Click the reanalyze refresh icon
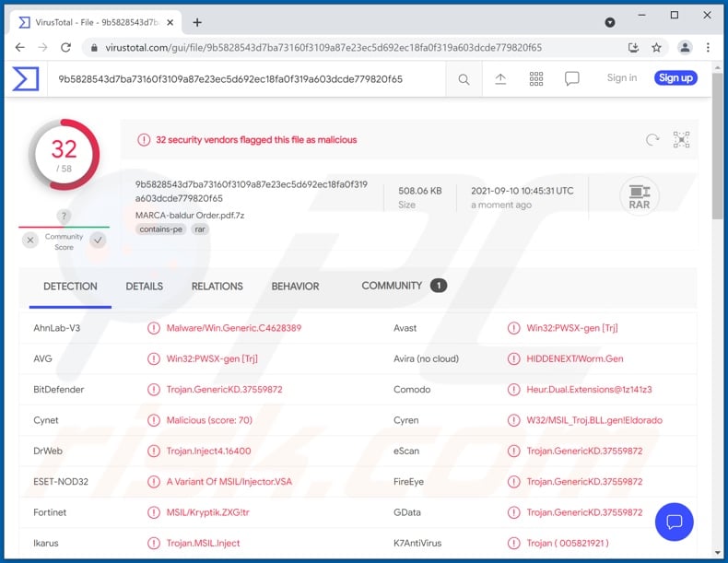728x563 pixels. pos(652,139)
